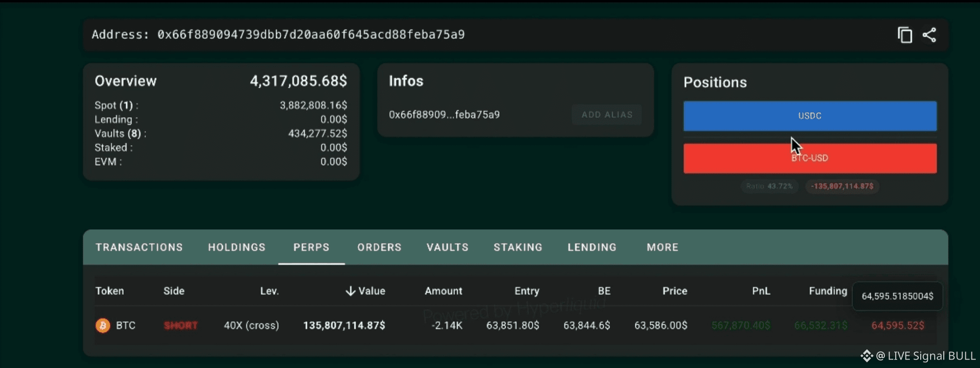Switch to the Holdings tab
The image size is (980, 368).
click(237, 248)
